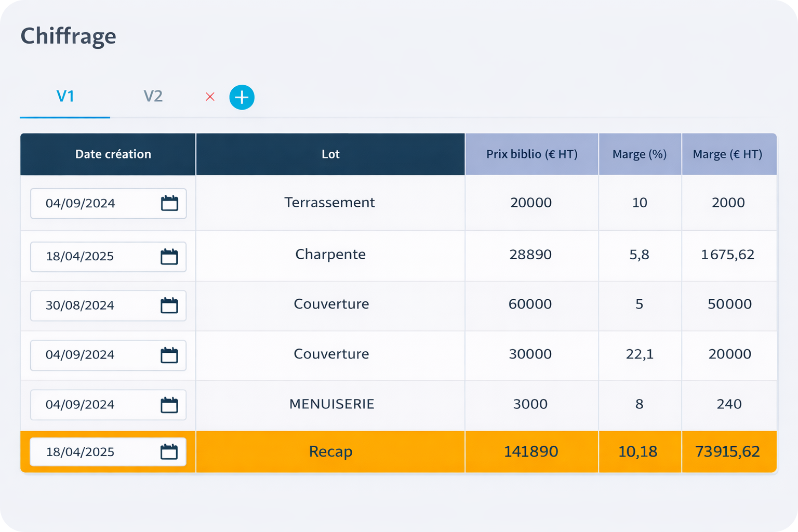This screenshot has height=532, width=798.
Task: Click the blue plus icon to add a version
Action: (242, 97)
